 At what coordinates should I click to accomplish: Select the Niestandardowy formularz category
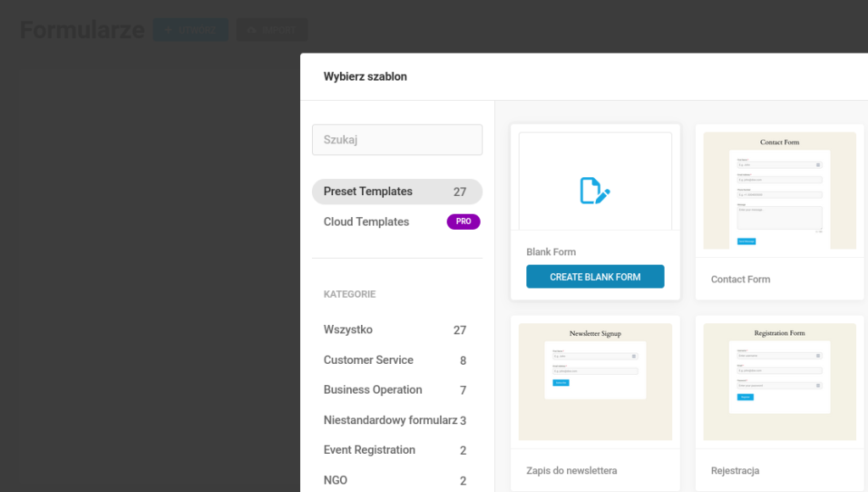tap(395, 420)
